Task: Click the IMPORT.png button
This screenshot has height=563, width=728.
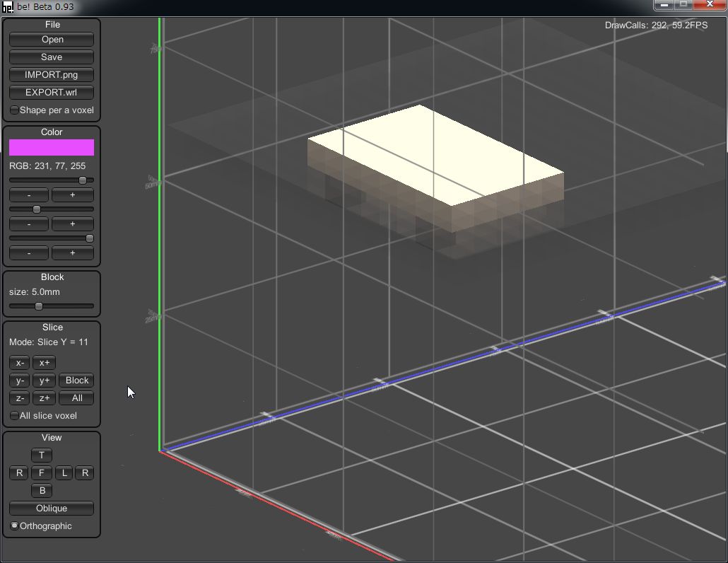Action: [x=52, y=75]
